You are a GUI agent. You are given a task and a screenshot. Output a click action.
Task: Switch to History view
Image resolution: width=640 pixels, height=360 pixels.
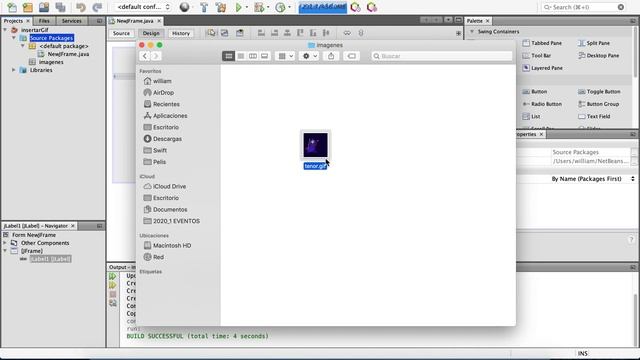[181, 33]
